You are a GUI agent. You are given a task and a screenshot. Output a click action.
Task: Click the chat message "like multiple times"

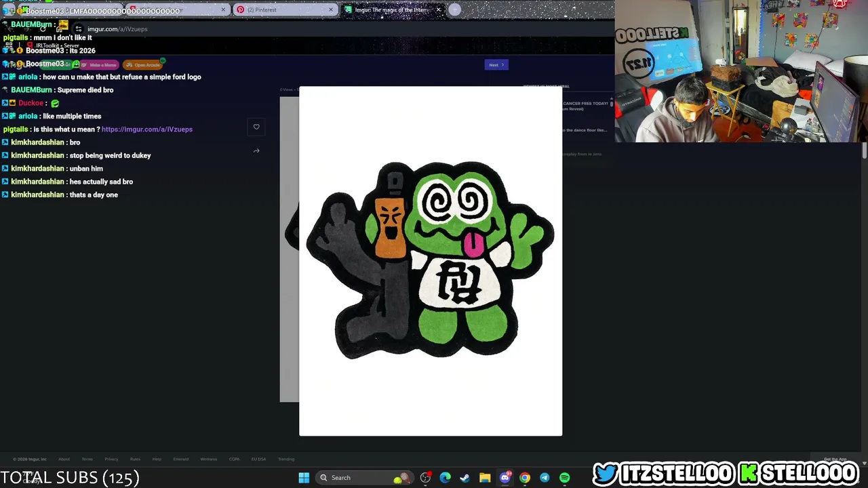pyautogui.click(x=72, y=117)
